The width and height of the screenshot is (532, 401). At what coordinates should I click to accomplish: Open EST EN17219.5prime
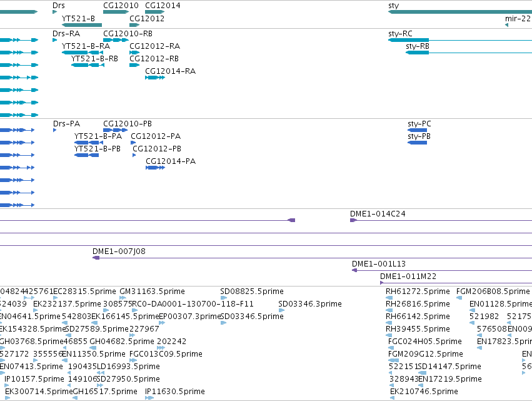pos(450,379)
